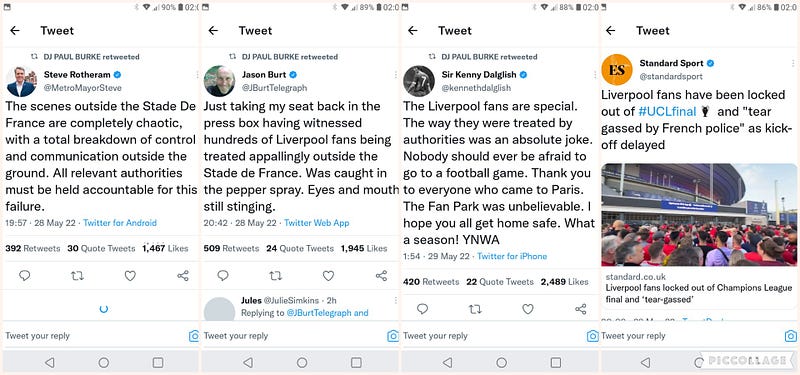Open more options on Steve Rotheram's tweet

[197, 74]
